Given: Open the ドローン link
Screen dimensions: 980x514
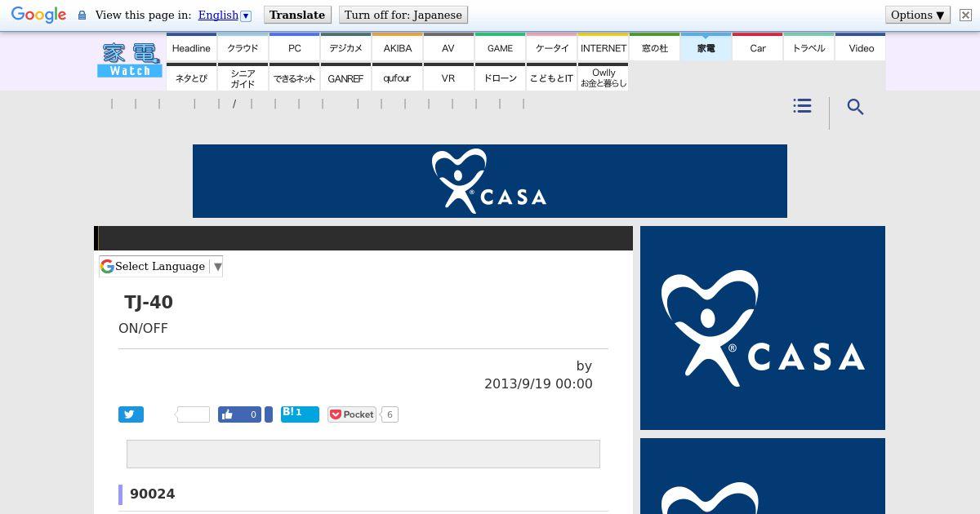Looking at the screenshot, I should point(500,78).
